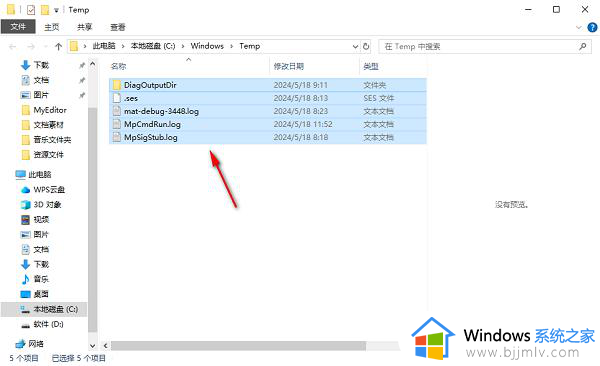This screenshot has width=600, height=366.
Task: Switch to the 主页 ribbon tab
Action: [x=52, y=27]
